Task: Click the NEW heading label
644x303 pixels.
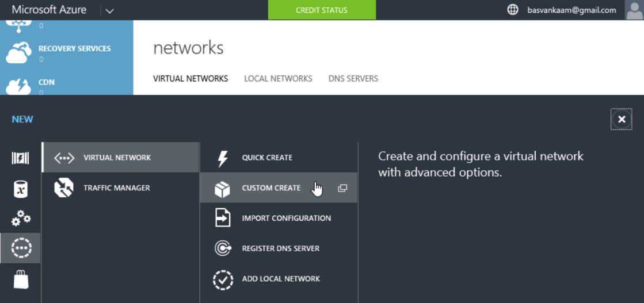Action: (22, 120)
